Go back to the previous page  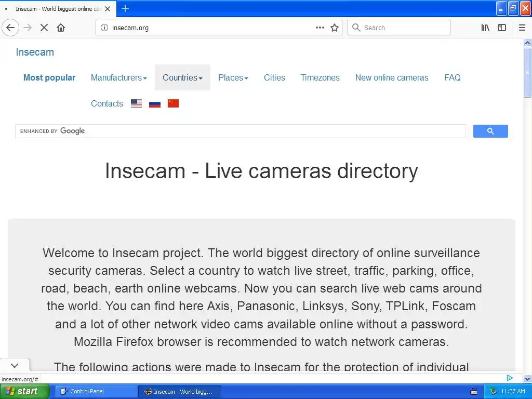(10, 28)
